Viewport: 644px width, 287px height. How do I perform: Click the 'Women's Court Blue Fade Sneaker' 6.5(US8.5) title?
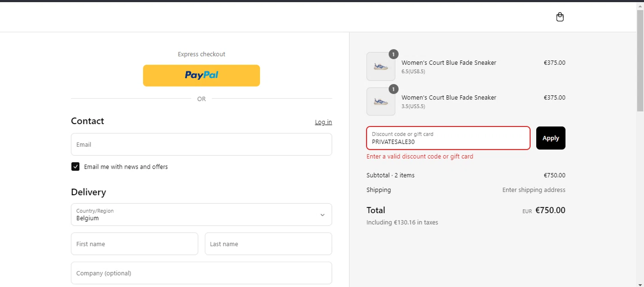[x=449, y=63]
